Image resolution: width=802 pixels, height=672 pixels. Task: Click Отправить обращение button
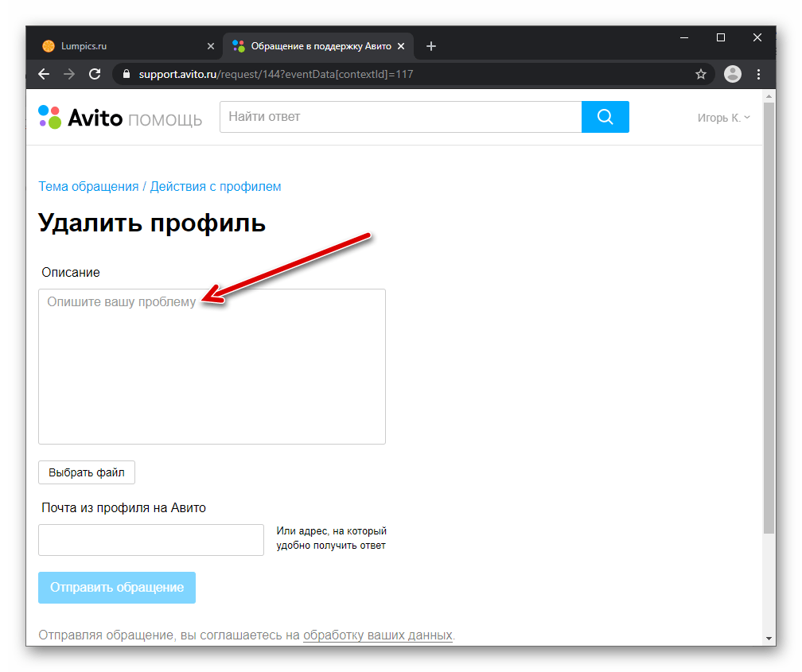[x=117, y=588]
